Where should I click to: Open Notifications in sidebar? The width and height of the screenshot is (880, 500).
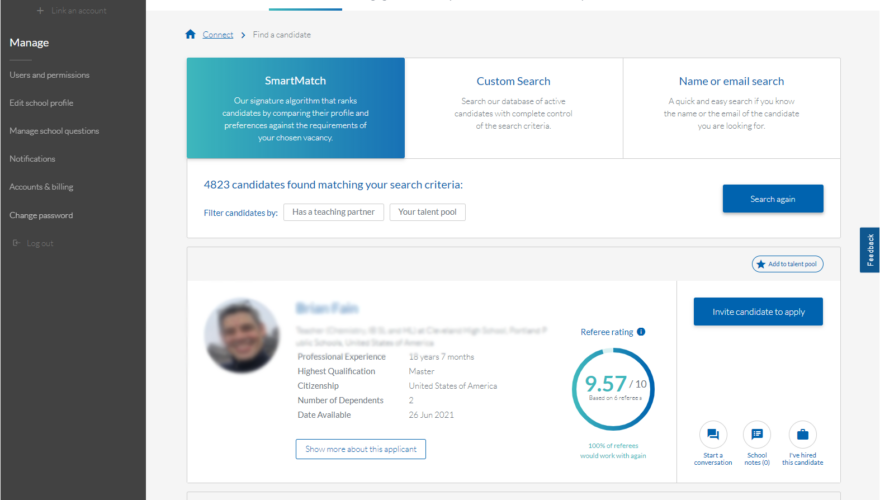(x=32, y=159)
